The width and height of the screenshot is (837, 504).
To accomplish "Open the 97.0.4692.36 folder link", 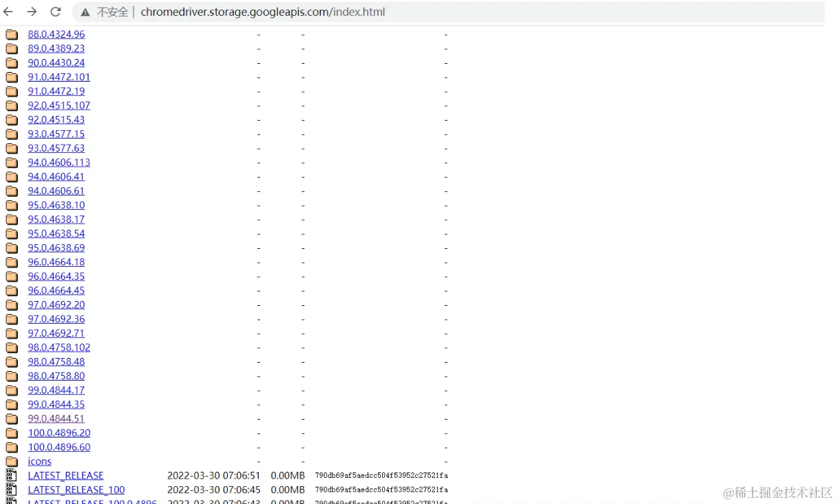I will tap(56, 319).
